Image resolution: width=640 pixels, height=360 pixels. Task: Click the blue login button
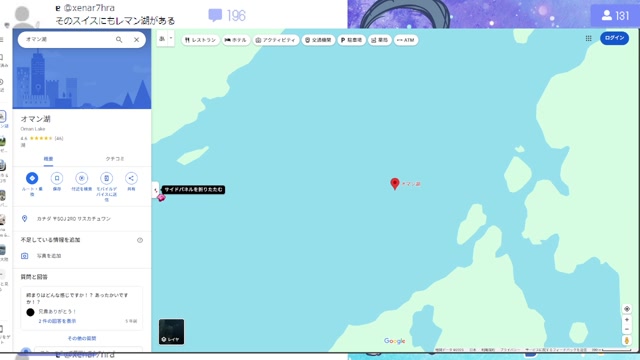(x=614, y=38)
